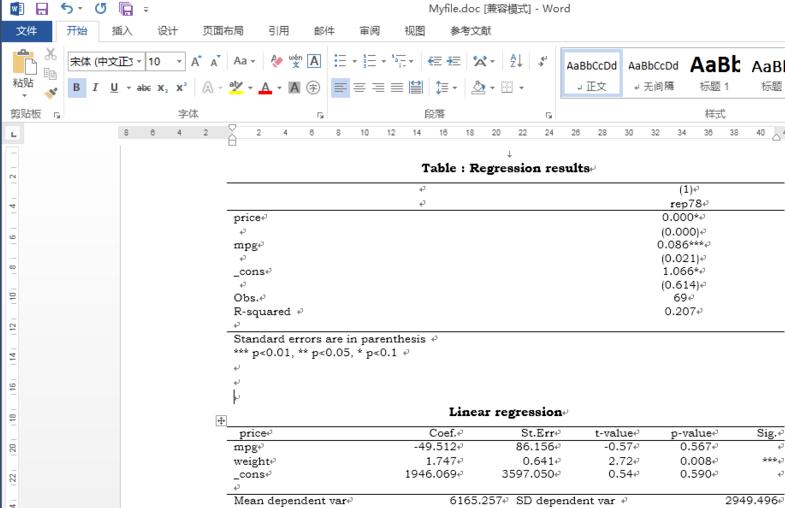Open the font size dropdown
Viewport: 785px width, 508px height.
[x=179, y=62]
